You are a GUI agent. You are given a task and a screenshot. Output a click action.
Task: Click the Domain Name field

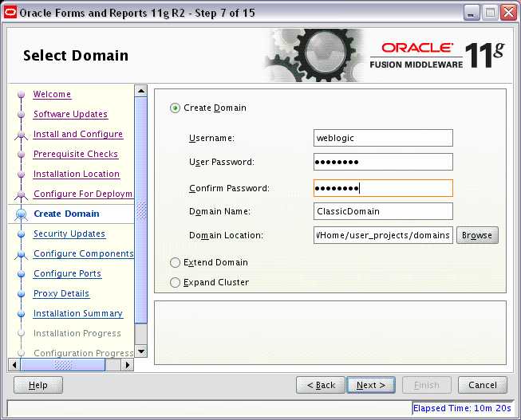tap(383, 211)
